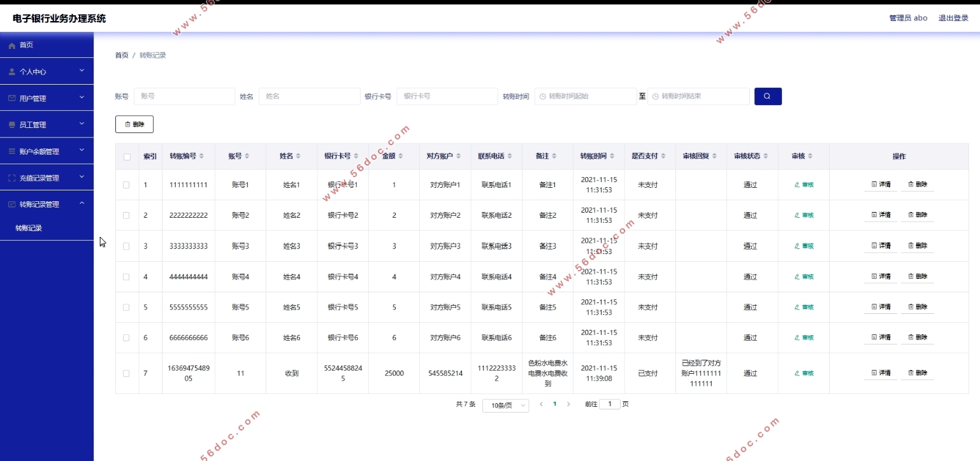The image size is (980, 461).
Task: Click 管理员 abo in header
Action: click(908, 18)
